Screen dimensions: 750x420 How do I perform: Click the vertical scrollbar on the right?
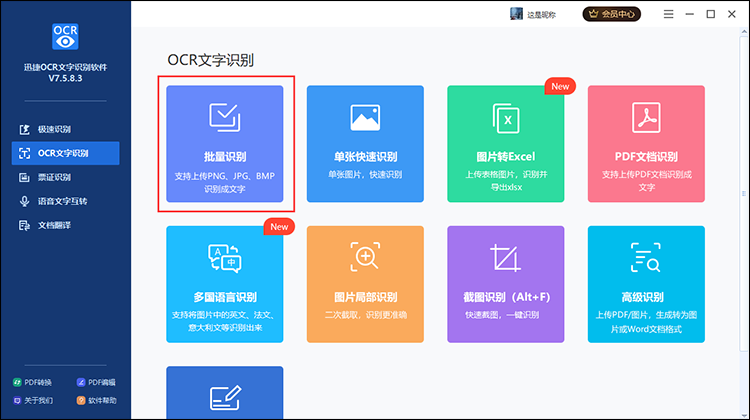[744, 193]
